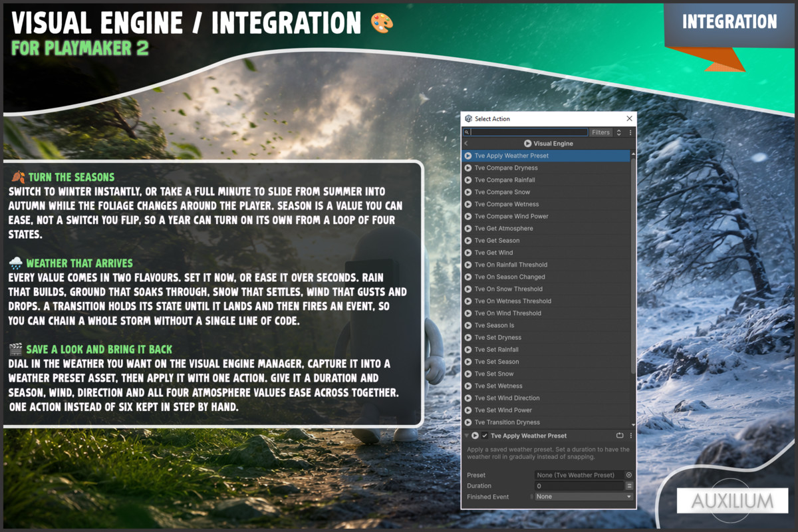Image resolution: width=798 pixels, height=532 pixels.
Task: Choose the Tve Get Season action
Action: click(545, 241)
